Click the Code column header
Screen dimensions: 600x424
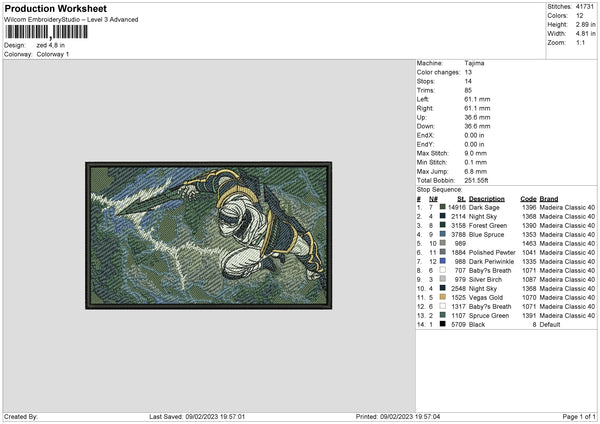[528, 198]
